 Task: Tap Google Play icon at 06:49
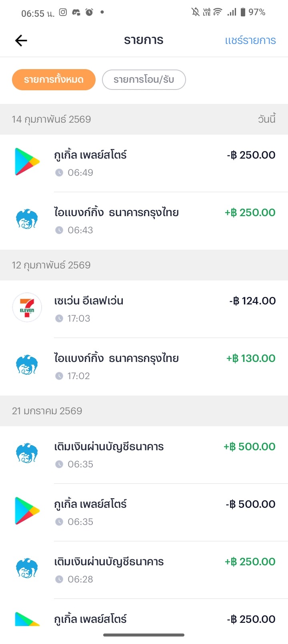click(x=27, y=162)
